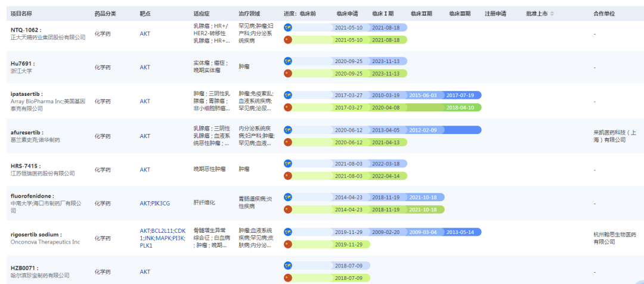Sort by 批准上市 using the sort arrows
The image size is (644, 284).
tap(552, 13)
